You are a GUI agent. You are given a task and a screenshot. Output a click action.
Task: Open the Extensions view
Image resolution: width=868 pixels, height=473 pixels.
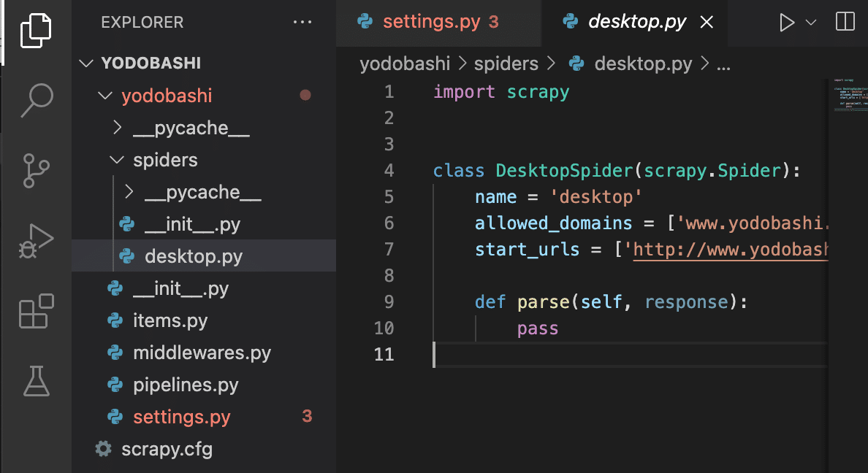[x=36, y=310]
